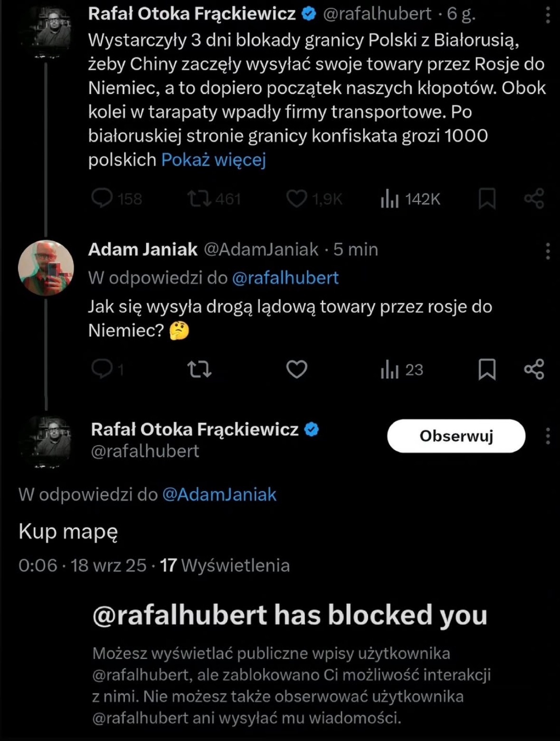Image resolution: width=560 pixels, height=741 pixels.
Task: Open Adam Janiak's profile picture
Action: [x=46, y=268]
